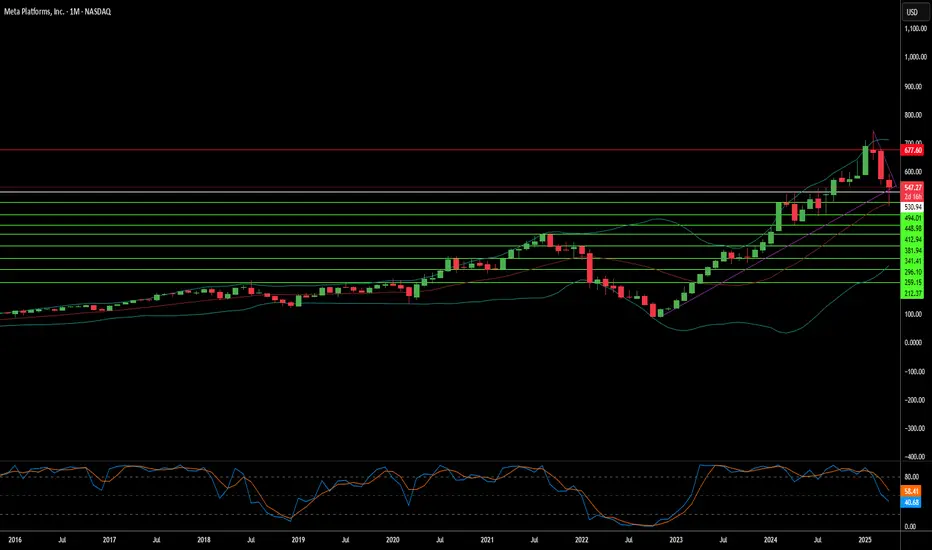
Task: Click the 547.27 current price label
Action: click(x=912, y=187)
